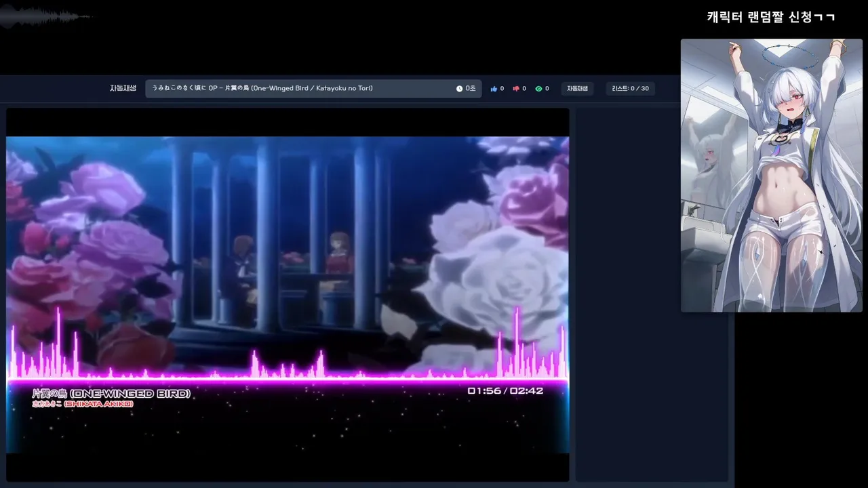Click the thumbs-up like icon
868x488 pixels.
[494, 89]
